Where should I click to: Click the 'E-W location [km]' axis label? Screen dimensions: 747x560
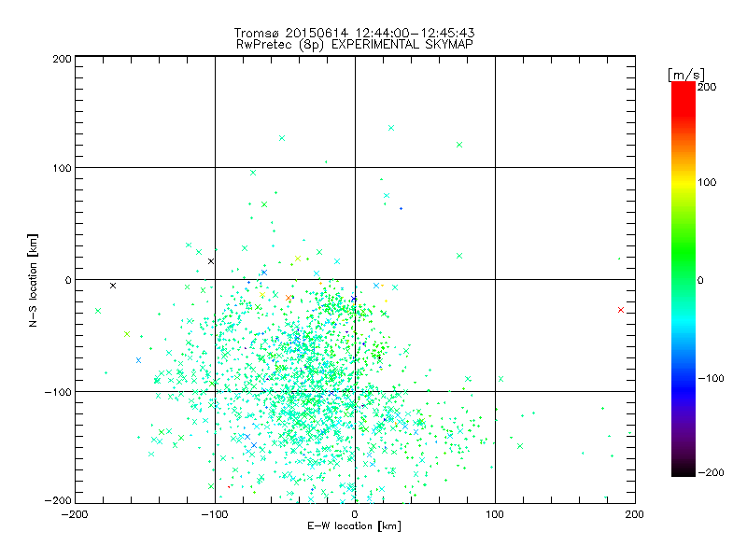pyautogui.click(x=354, y=525)
